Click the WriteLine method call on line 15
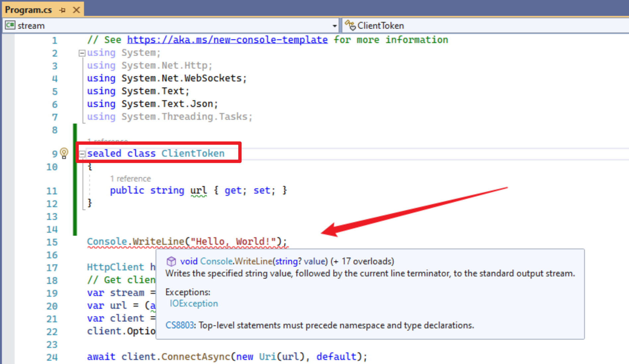629x364 pixels. (158, 242)
